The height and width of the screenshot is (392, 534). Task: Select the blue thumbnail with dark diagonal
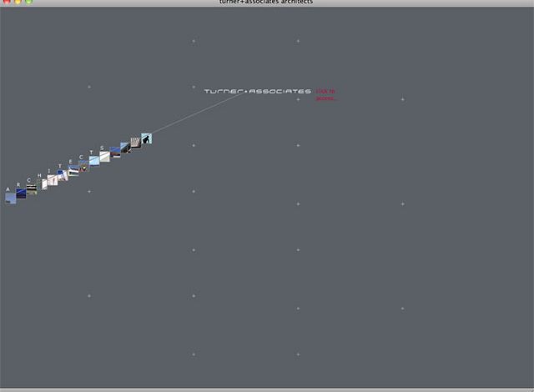125,148
